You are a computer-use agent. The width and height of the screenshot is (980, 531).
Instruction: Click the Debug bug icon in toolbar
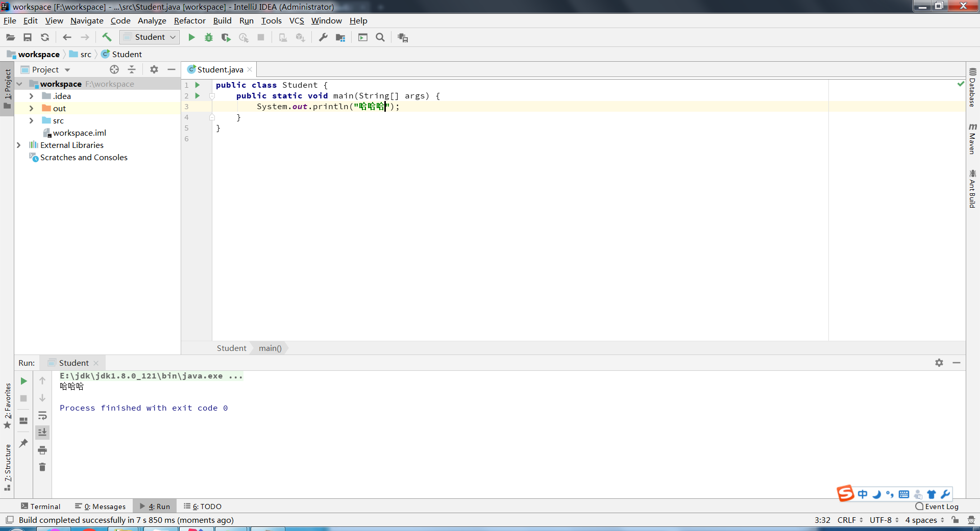(209, 37)
